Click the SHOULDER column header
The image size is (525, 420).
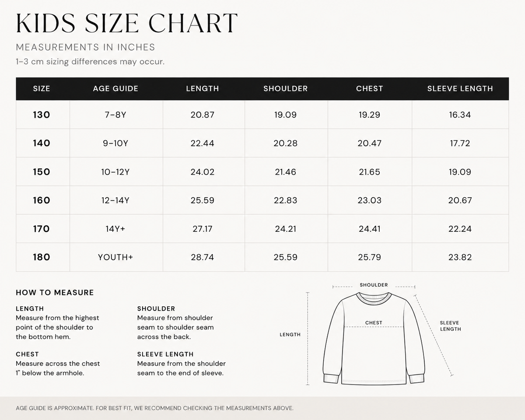[x=286, y=88]
